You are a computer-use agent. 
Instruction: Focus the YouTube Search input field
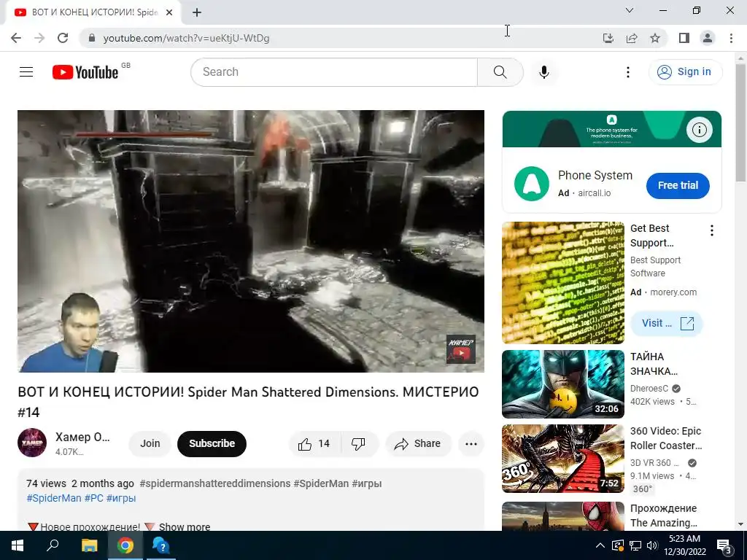tap(334, 72)
